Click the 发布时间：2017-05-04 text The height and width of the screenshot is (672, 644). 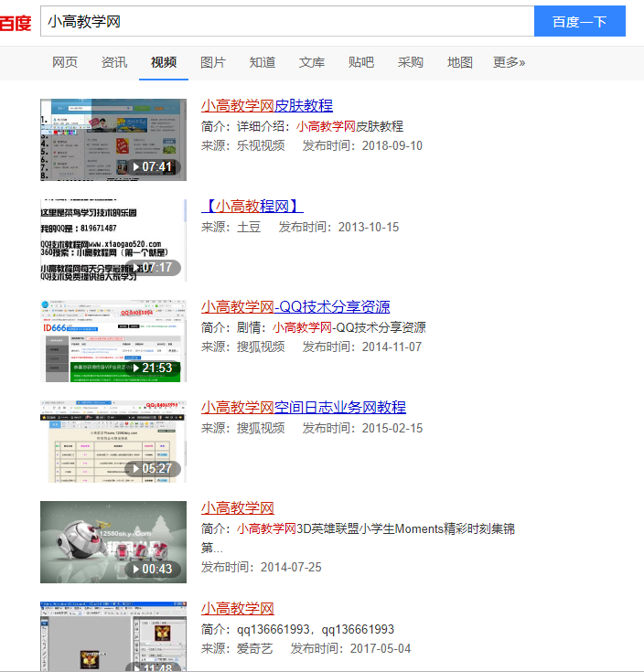pyautogui.click(x=350, y=648)
